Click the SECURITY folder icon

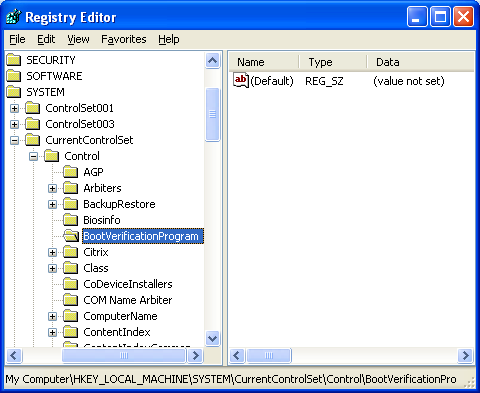pos(14,60)
